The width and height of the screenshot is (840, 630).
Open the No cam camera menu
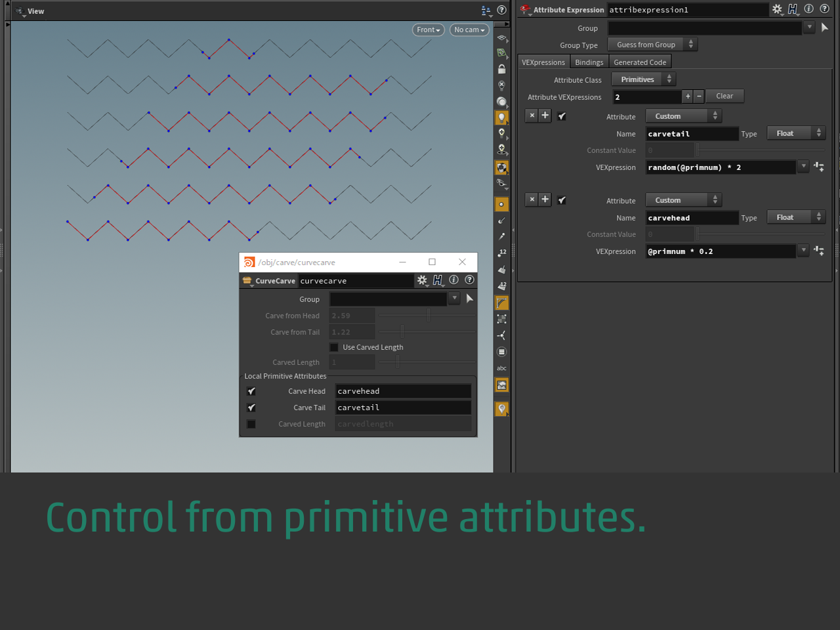[x=469, y=30]
